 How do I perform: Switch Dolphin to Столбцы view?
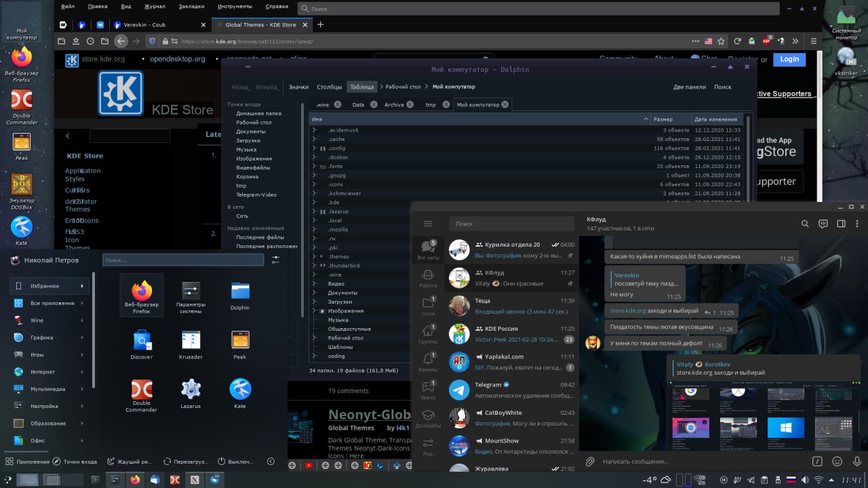(x=330, y=87)
